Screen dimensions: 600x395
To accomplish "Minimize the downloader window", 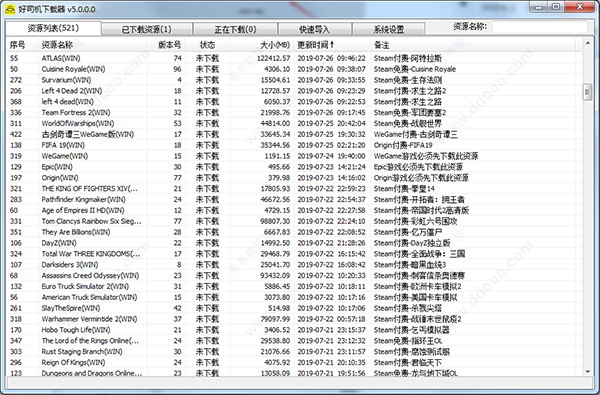I will pos(539,7).
